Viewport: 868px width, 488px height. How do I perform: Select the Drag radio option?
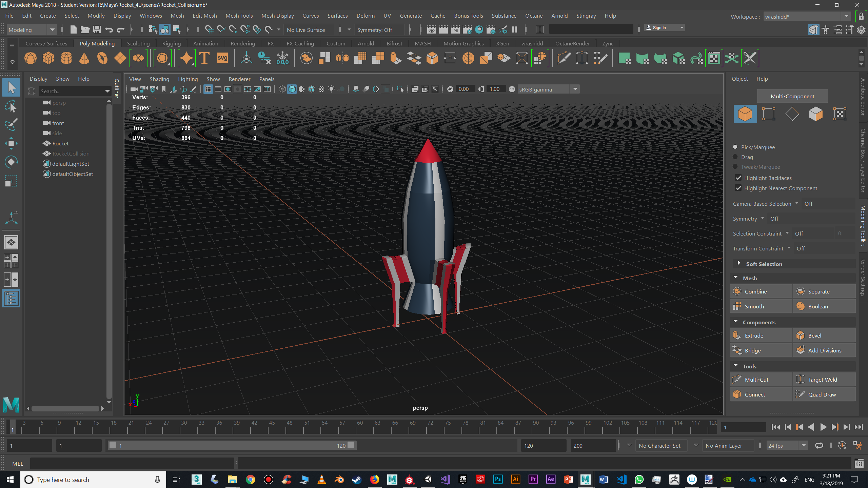[x=735, y=157]
